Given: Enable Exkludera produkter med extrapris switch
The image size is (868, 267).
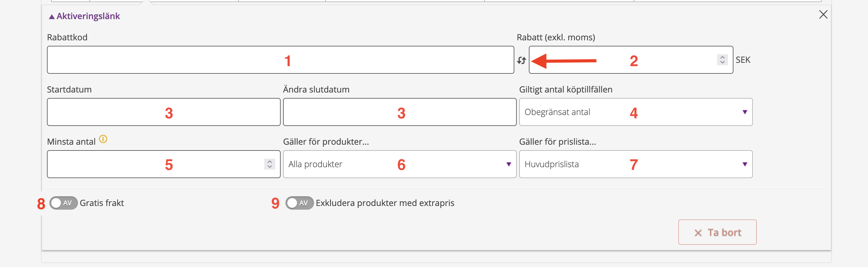Looking at the screenshot, I should tap(299, 203).
